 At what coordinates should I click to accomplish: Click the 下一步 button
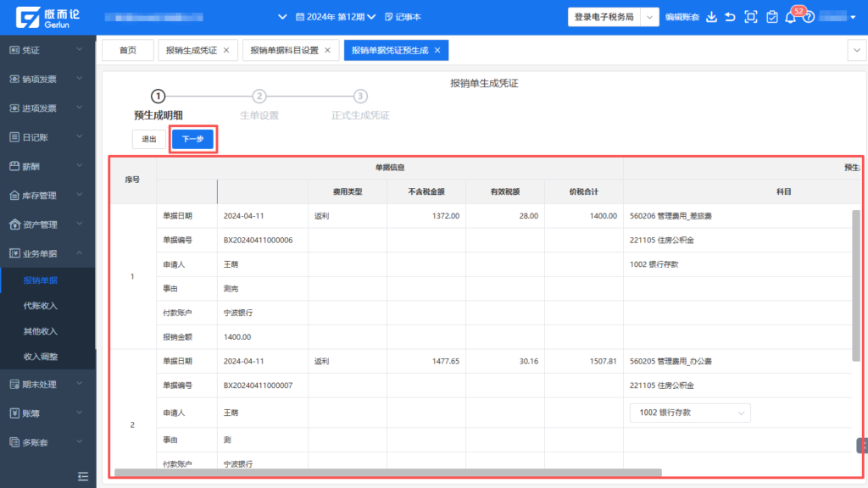coord(192,139)
